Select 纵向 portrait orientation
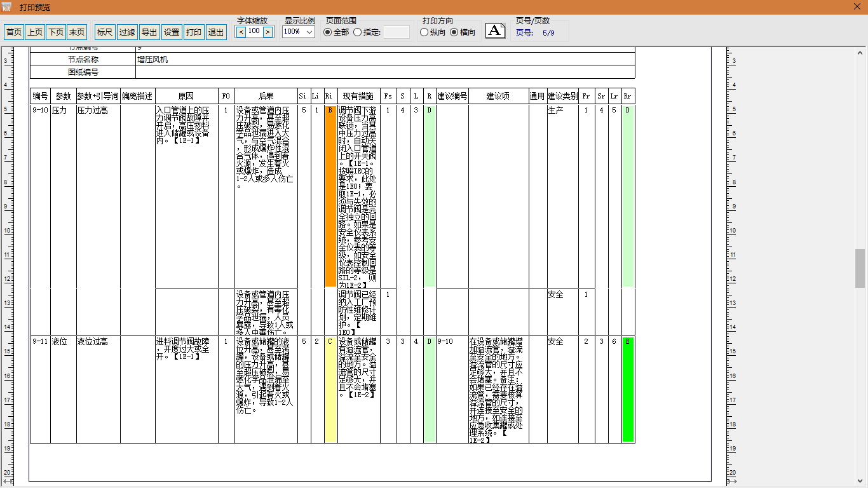The width and height of the screenshot is (868, 488). 433,32
